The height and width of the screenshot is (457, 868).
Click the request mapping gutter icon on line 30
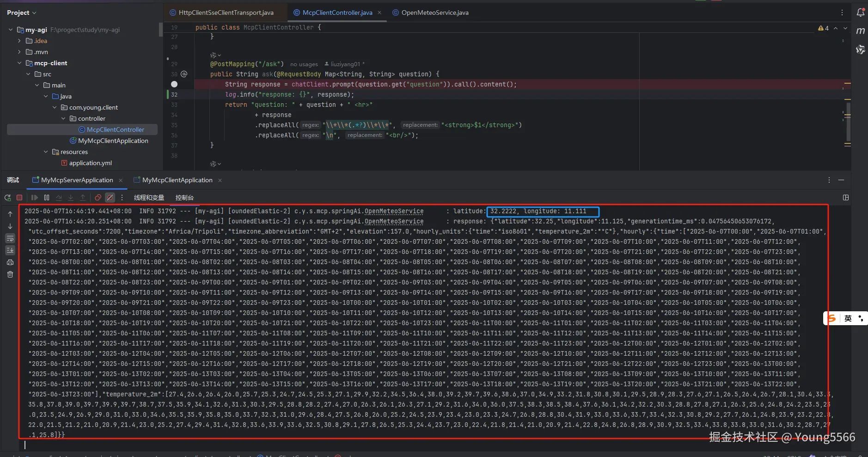coord(184,74)
